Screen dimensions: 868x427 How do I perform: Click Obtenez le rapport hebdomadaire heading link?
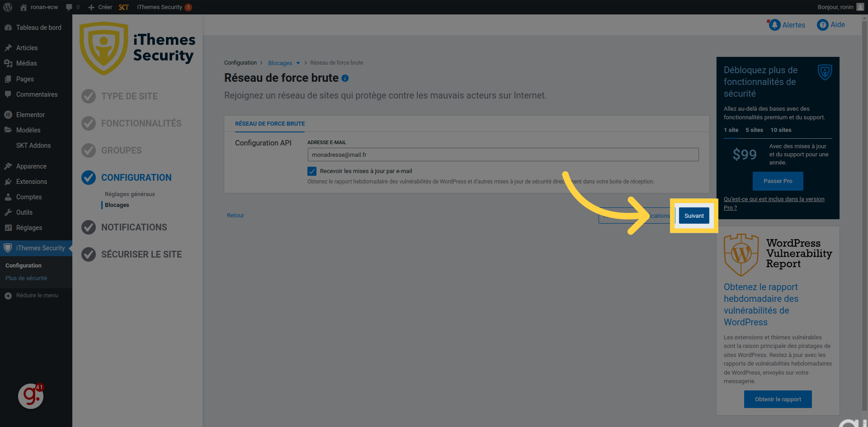[x=761, y=305]
